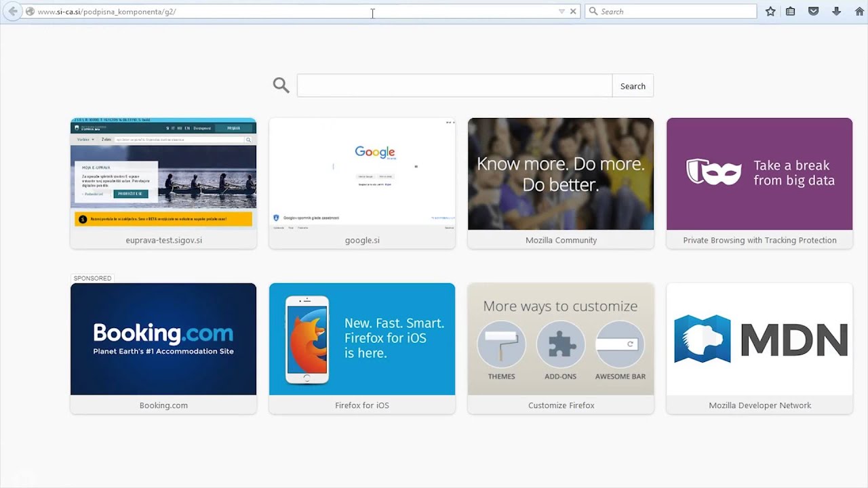Click the SPONSORED label
Viewport: 868px width, 488px height.
92,278
